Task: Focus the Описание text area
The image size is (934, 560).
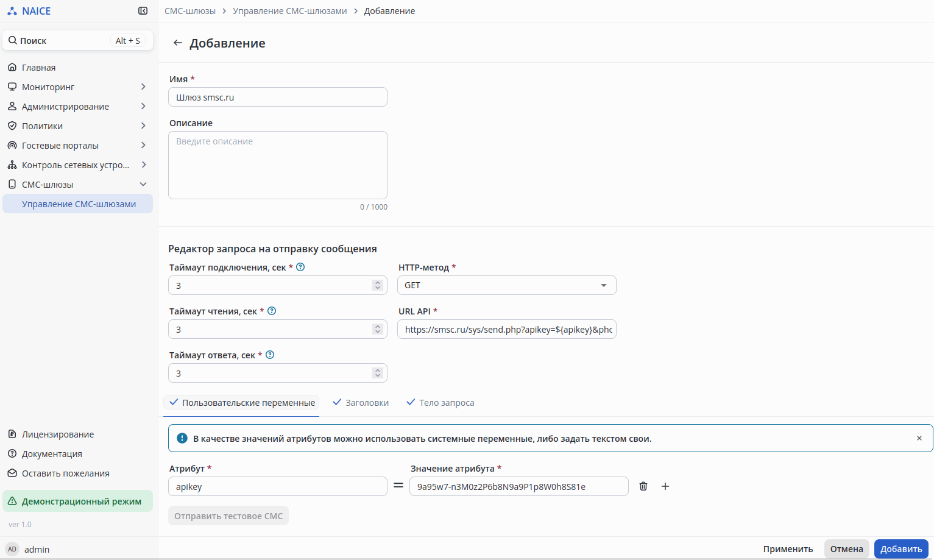Action: point(277,165)
